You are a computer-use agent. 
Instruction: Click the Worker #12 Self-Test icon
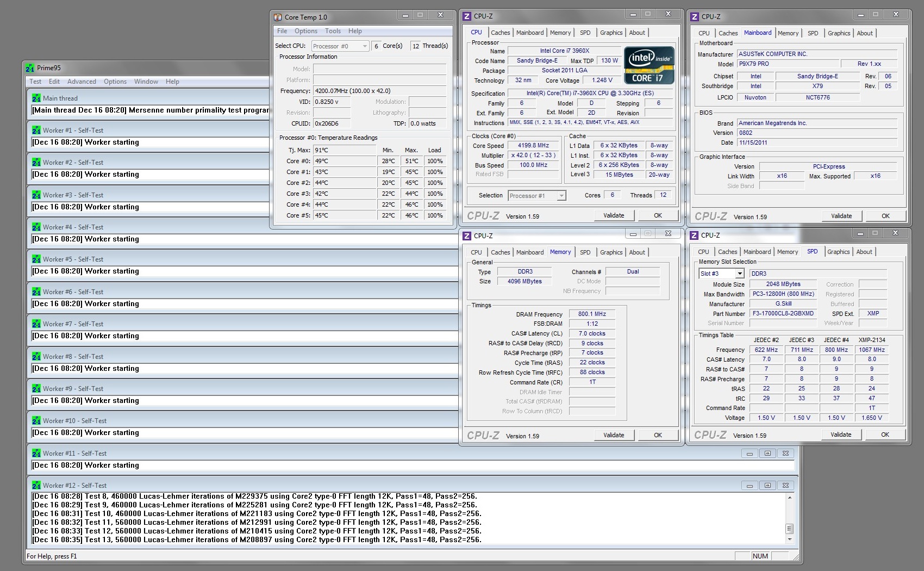pos(36,486)
